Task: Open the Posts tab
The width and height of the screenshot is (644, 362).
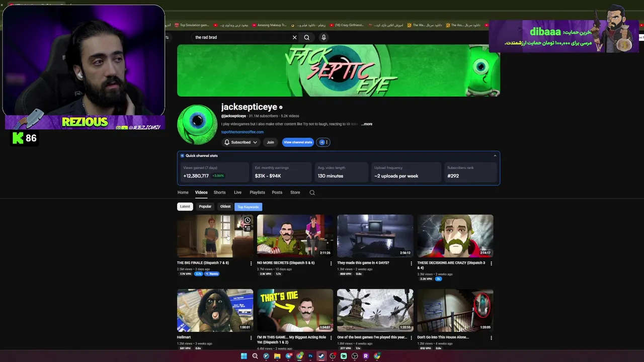Action: pos(277,193)
